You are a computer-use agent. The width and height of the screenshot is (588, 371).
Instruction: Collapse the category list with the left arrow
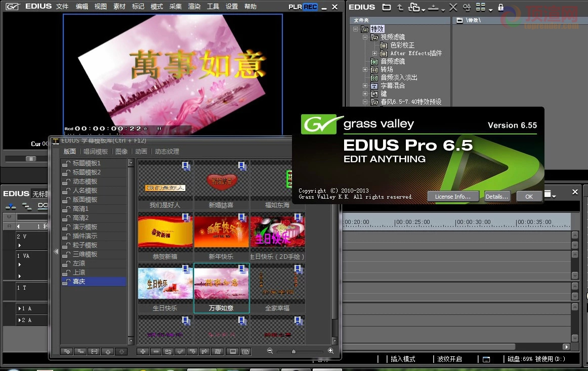pyautogui.click(x=56, y=251)
